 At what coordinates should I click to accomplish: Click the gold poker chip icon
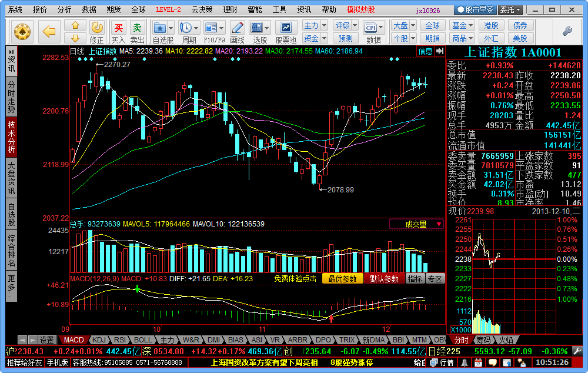tap(22, 32)
